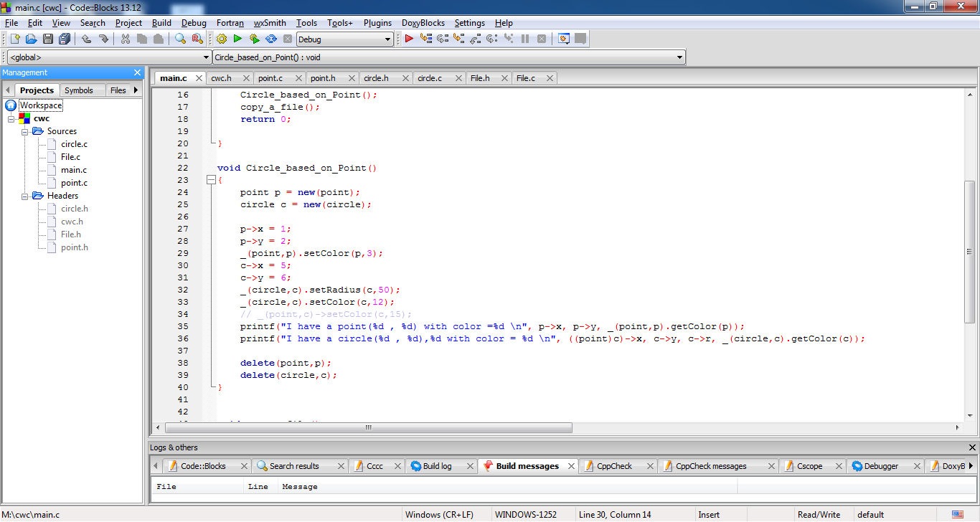Open the Find dialog via magnifier icon
Screen dimensions: 980x522
tap(179, 39)
